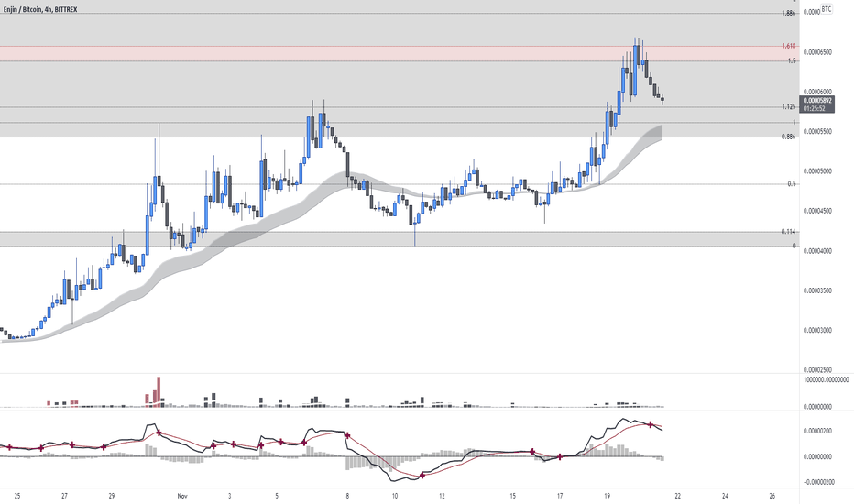Image resolution: width=854 pixels, height=504 pixels.
Task: Click the 8 date axis label
Action: (x=347, y=497)
